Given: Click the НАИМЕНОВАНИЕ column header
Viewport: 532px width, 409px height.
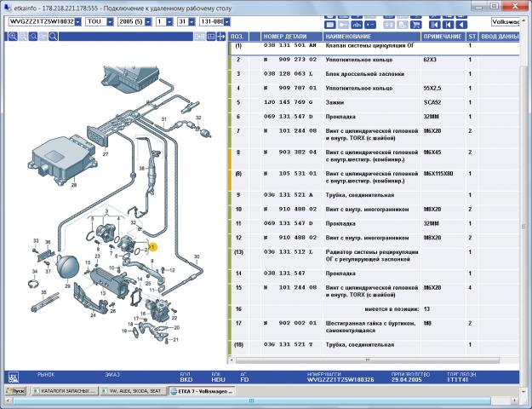Looking at the screenshot, I should point(371,37).
